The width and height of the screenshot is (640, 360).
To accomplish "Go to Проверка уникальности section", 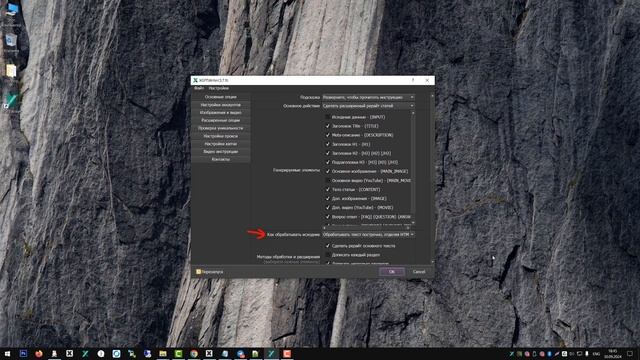I will [x=220, y=128].
